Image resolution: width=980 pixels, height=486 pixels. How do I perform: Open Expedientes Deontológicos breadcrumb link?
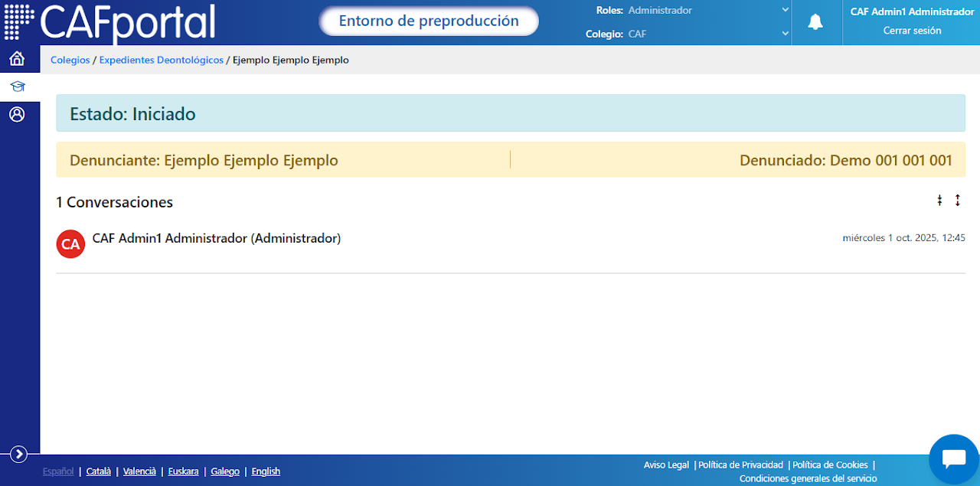[x=162, y=60]
